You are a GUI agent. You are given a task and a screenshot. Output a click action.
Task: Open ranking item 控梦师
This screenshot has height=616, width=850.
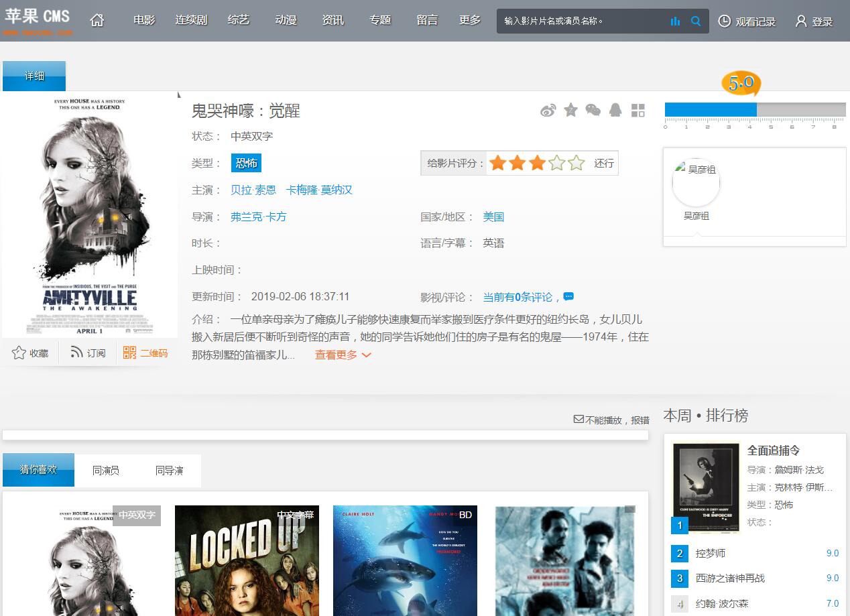[x=711, y=553]
